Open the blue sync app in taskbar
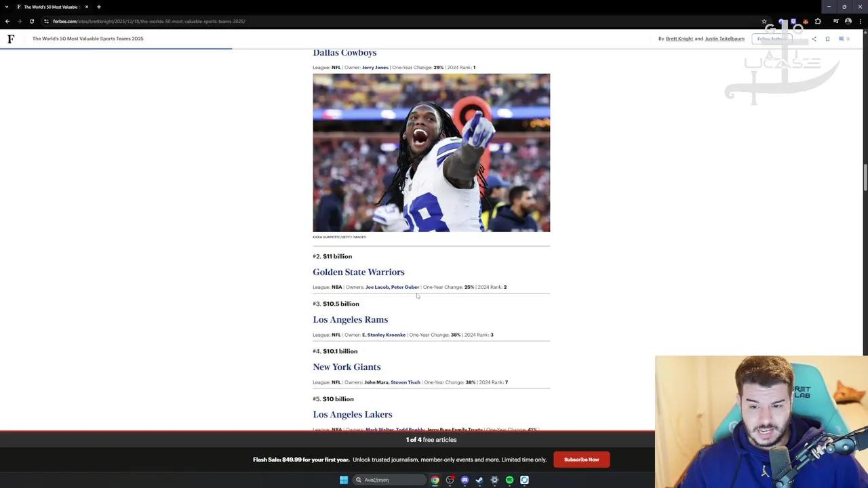Viewport: 868px width, 488px height. point(524,480)
